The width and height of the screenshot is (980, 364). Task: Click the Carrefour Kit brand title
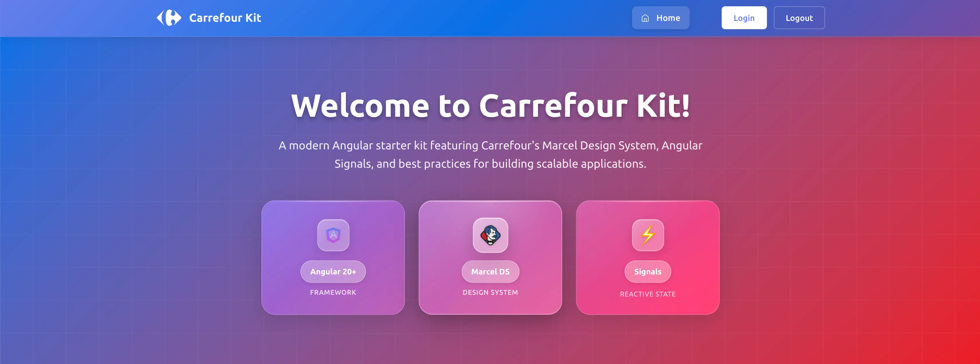225,18
